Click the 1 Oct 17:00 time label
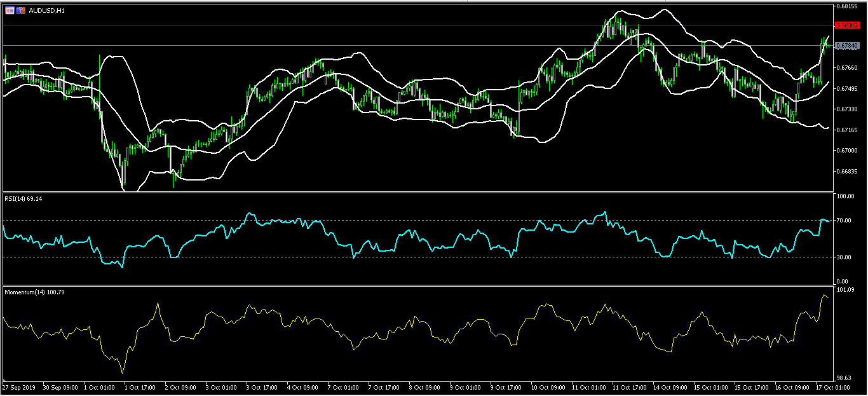This screenshot has height=396, width=868. (140, 386)
